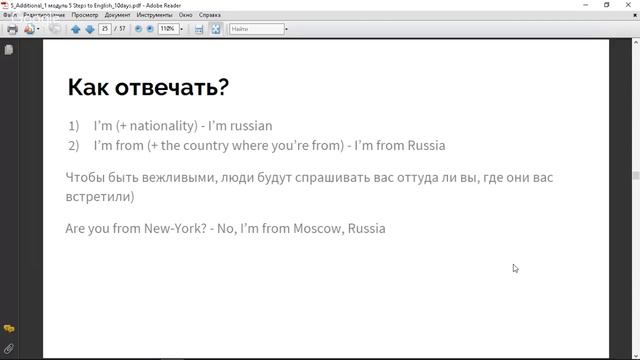Minimize the Adobe Reader window

pos(586,5)
